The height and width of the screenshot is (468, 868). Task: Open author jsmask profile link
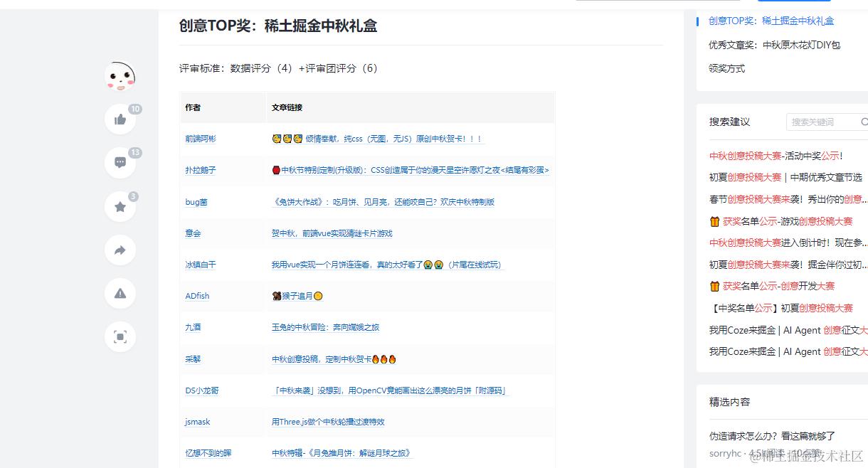tap(198, 422)
